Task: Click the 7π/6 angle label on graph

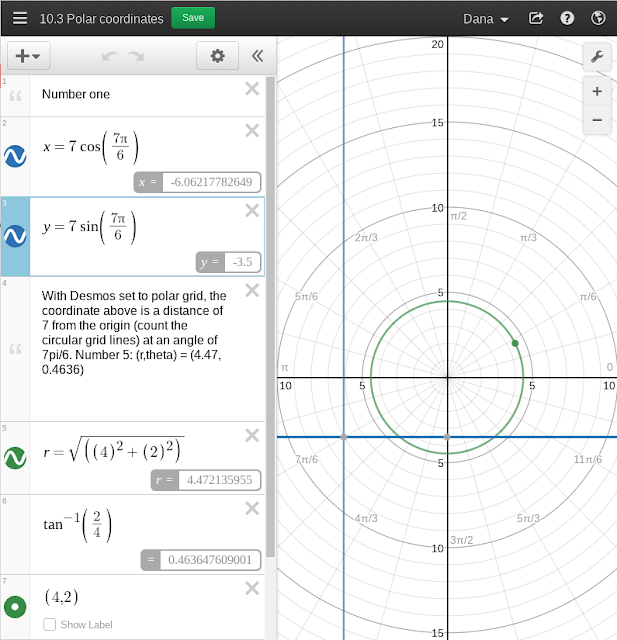Action: tap(306, 460)
